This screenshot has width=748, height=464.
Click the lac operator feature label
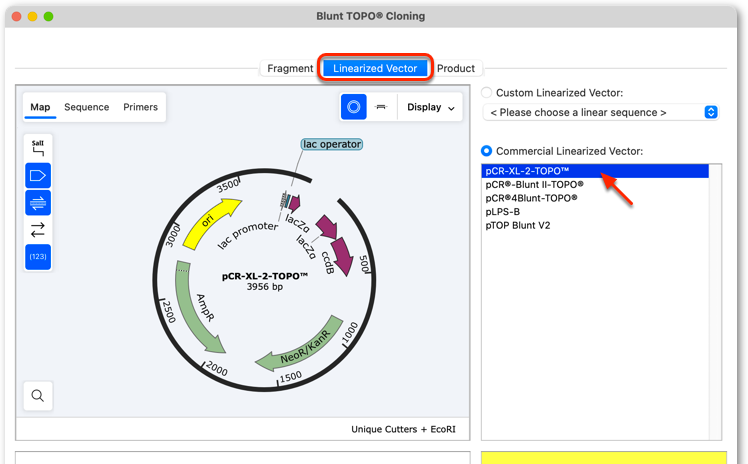coord(332,144)
